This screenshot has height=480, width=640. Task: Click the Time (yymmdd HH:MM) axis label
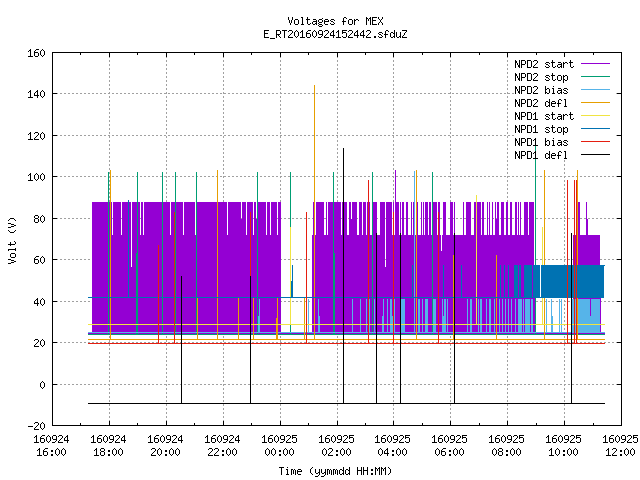pyautogui.click(x=335, y=471)
